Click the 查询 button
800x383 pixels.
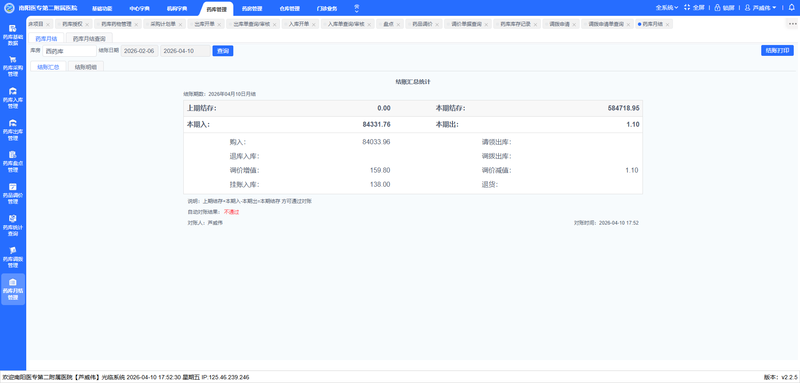[223, 51]
